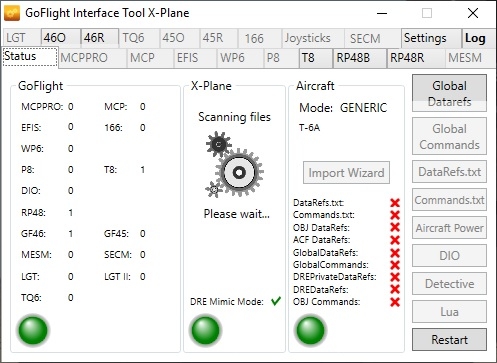Image resolution: width=497 pixels, height=363 pixels.
Task: Click the 'TQ6:' device label
Action: [31, 298]
